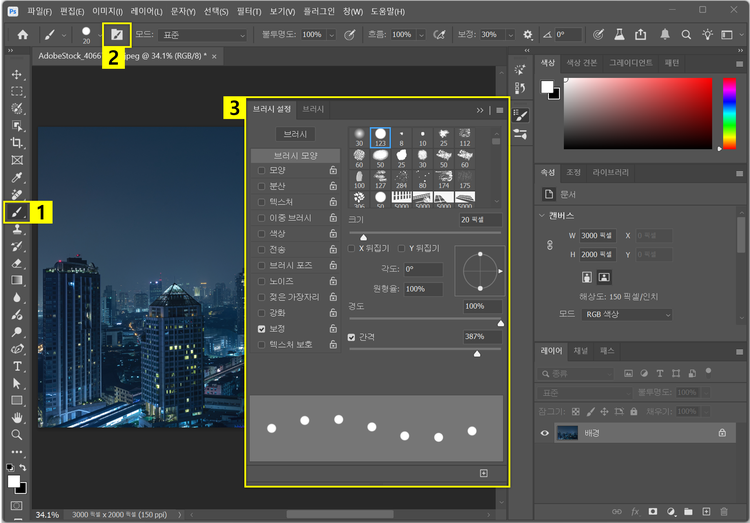Toggle the 간격 (Spacing) checkbox
The height and width of the screenshot is (523, 750).
tap(351, 338)
